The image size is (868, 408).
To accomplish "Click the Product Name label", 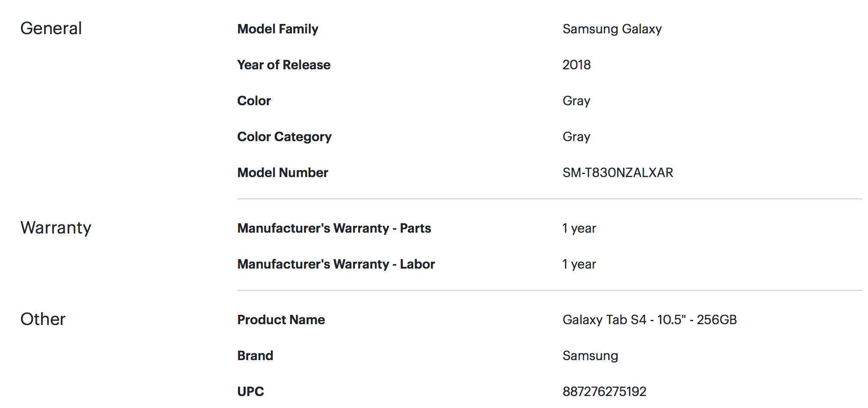I will coord(281,320).
